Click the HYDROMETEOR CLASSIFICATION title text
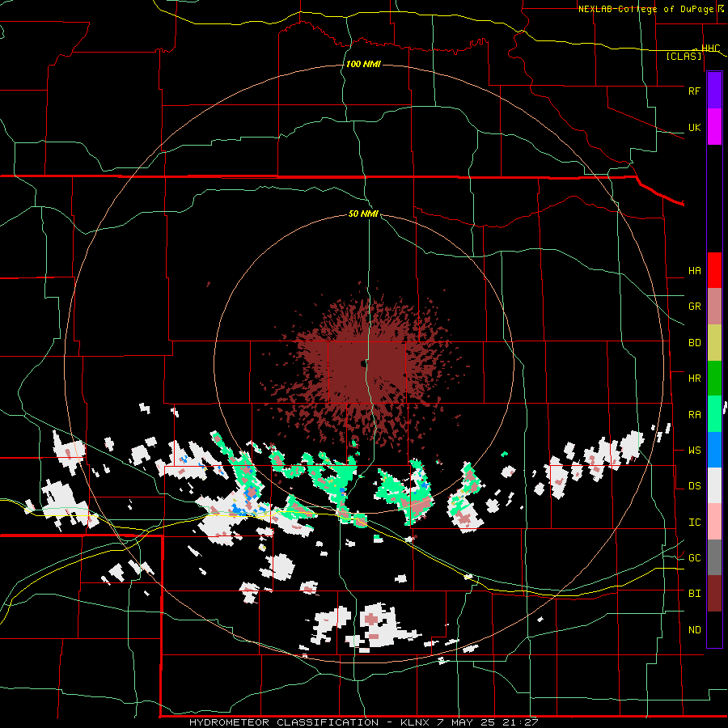 coord(284,722)
